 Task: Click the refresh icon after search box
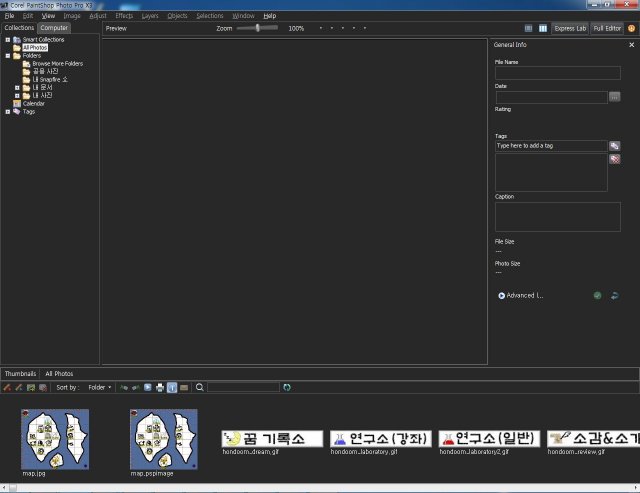pos(287,387)
